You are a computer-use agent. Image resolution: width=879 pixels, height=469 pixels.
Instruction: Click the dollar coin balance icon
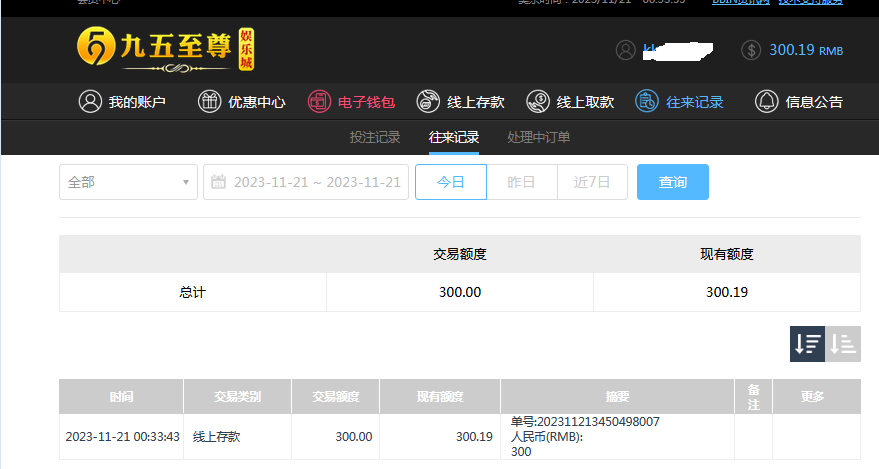tap(751, 50)
